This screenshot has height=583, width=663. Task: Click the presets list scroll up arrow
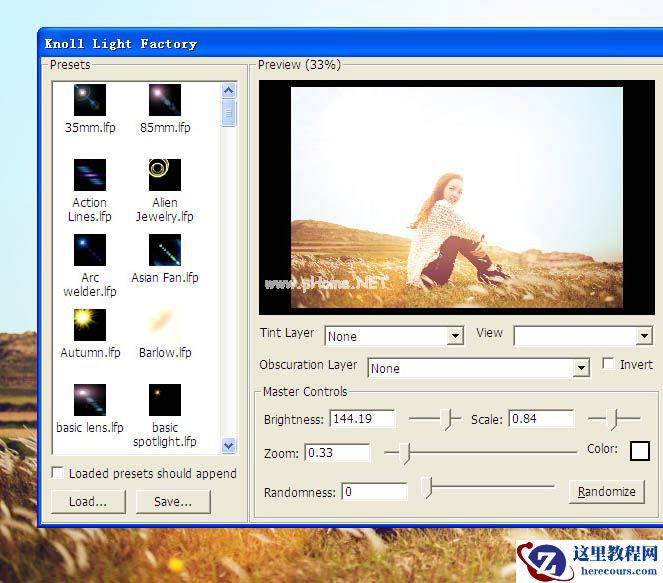[229, 90]
